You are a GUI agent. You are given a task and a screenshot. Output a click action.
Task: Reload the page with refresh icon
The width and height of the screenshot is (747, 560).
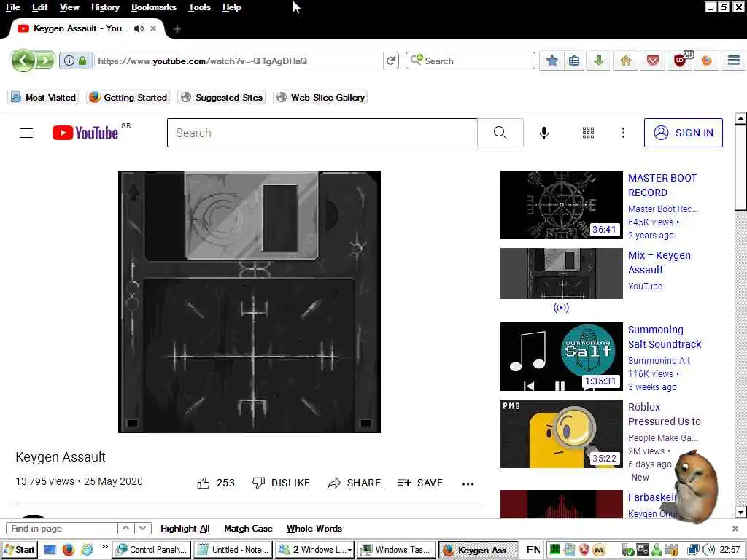[391, 61]
